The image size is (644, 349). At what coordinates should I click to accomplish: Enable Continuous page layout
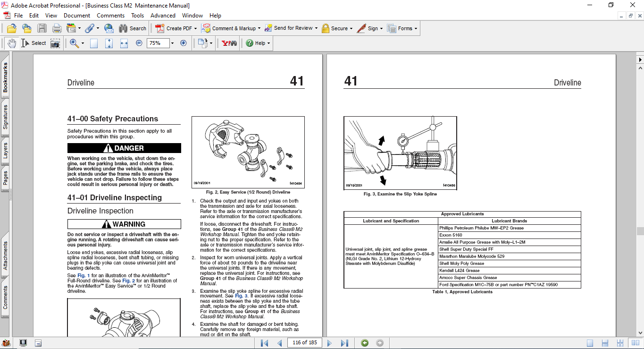tap(606, 343)
